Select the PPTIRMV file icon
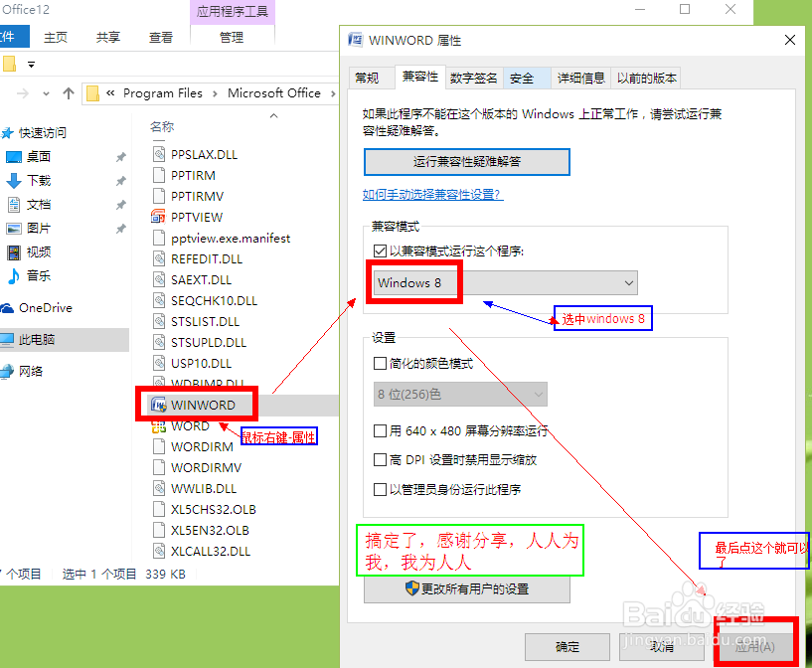 click(159, 196)
